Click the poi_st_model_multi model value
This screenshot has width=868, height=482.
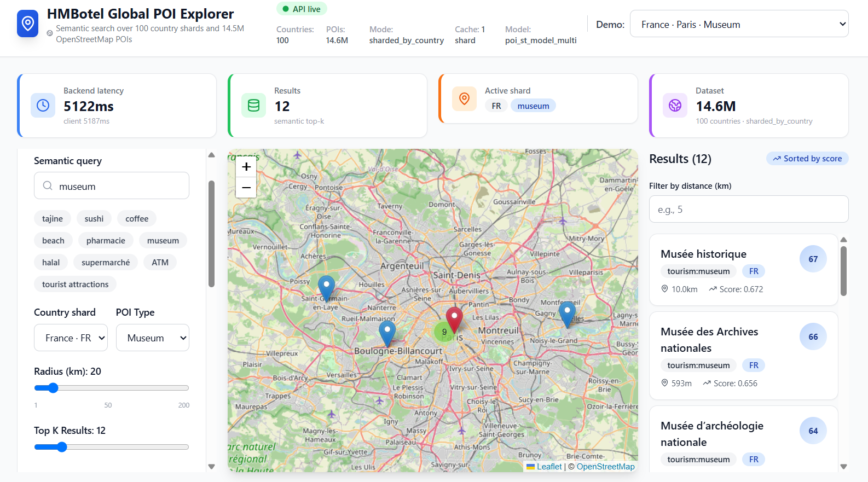tap(541, 40)
